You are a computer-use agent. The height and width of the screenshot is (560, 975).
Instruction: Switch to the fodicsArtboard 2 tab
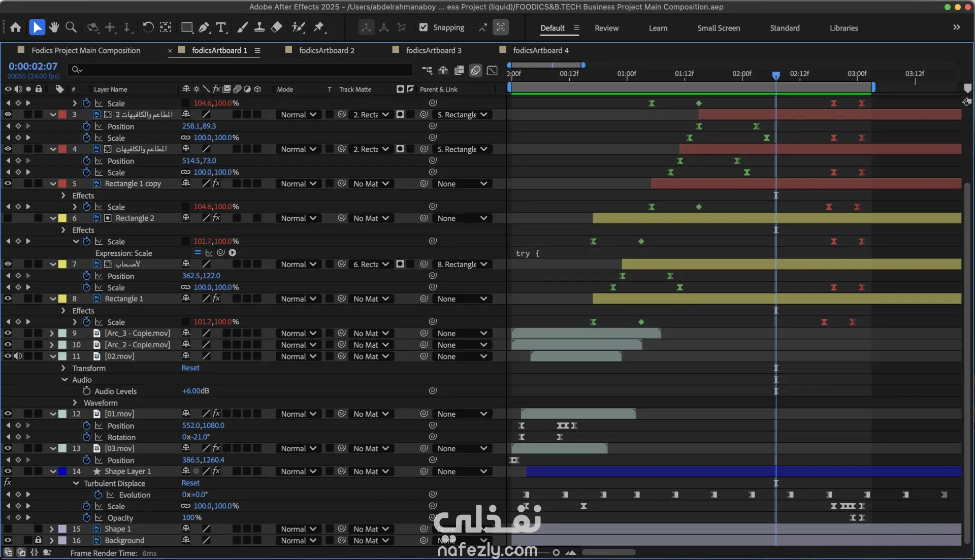tap(327, 50)
